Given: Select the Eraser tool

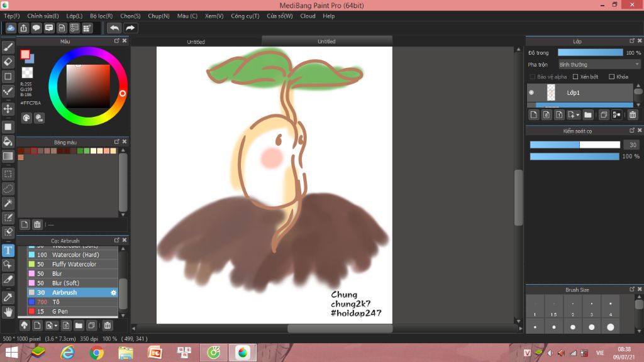Looking at the screenshot, I should 8,62.
